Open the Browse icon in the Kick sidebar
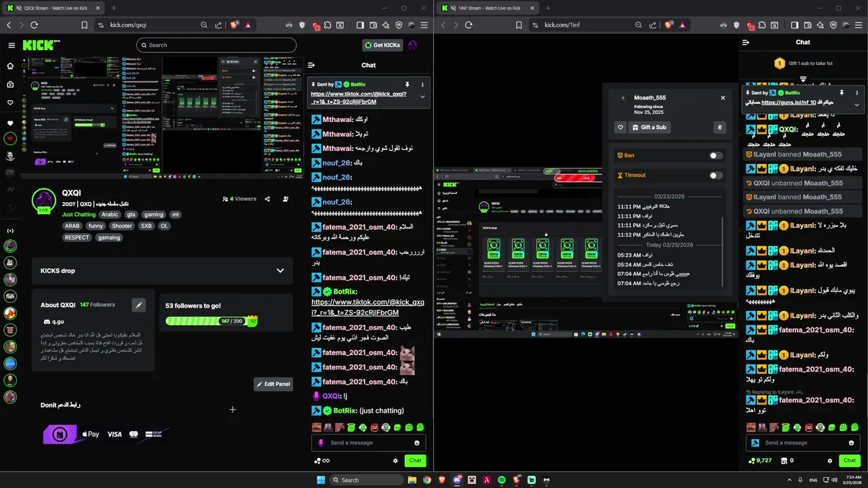The width and height of the screenshot is (868, 488). pyautogui.click(x=10, y=85)
